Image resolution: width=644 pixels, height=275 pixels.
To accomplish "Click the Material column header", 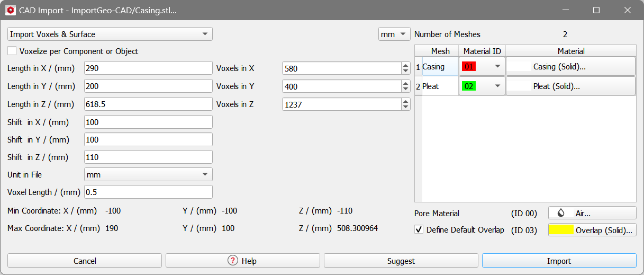I will click(571, 51).
